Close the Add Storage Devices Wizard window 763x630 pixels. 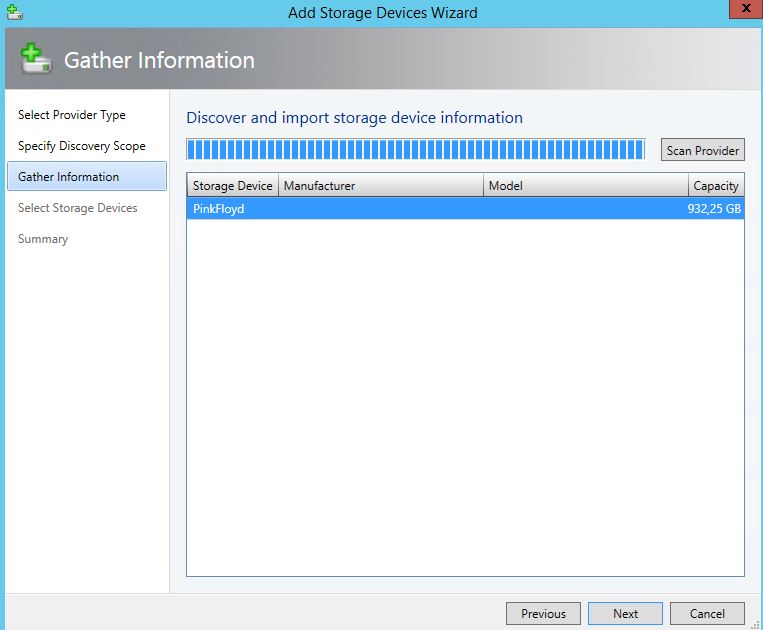(x=745, y=9)
